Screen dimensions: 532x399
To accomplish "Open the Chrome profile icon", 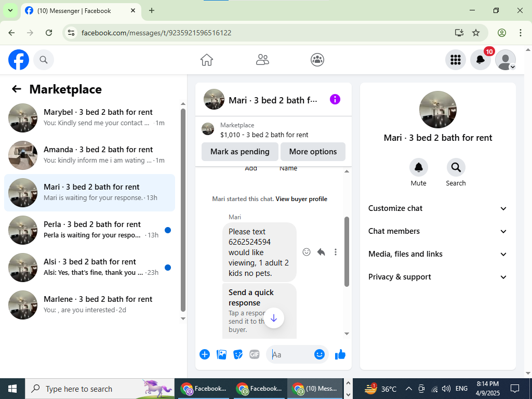I will [502, 33].
